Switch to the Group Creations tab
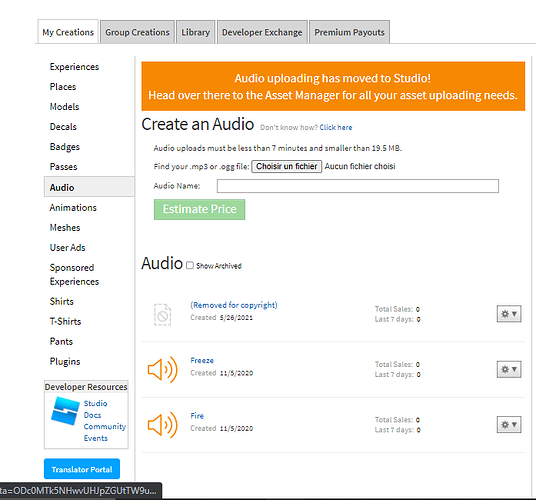This screenshot has height=500, width=536. point(137,32)
